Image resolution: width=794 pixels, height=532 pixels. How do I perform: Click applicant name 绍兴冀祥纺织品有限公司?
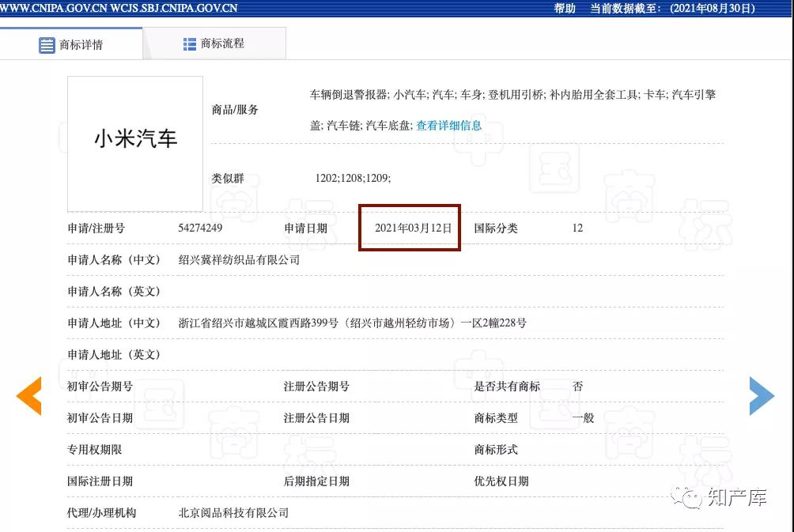click(x=240, y=260)
